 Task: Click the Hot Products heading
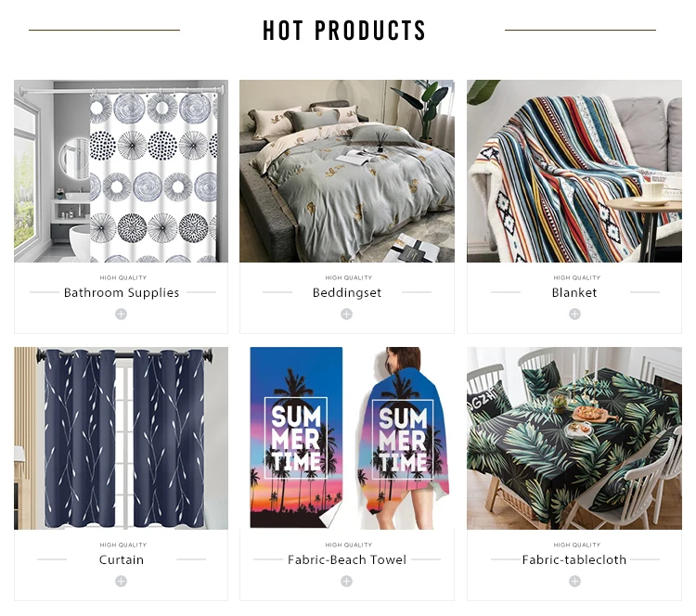click(344, 31)
